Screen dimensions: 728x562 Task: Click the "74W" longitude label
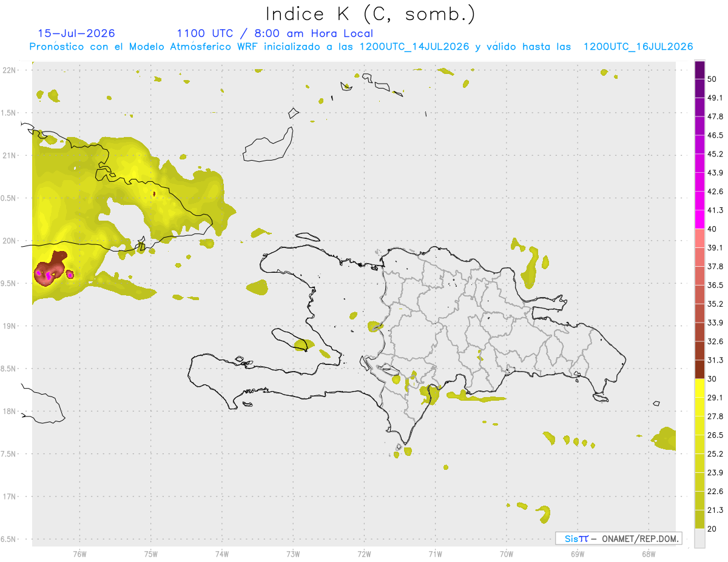coord(221,553)
